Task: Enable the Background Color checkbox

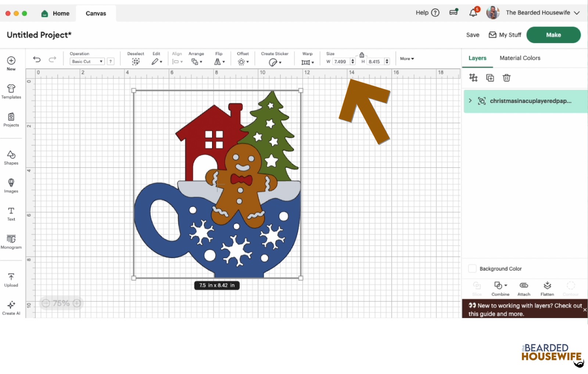Action: point(472,268)
